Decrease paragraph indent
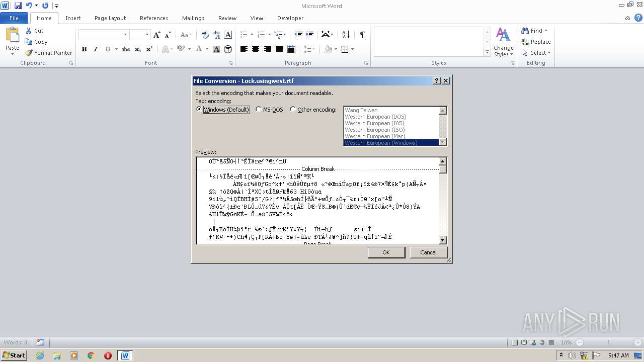The height and width of the screenshot is (362, 644). point(298,35)
